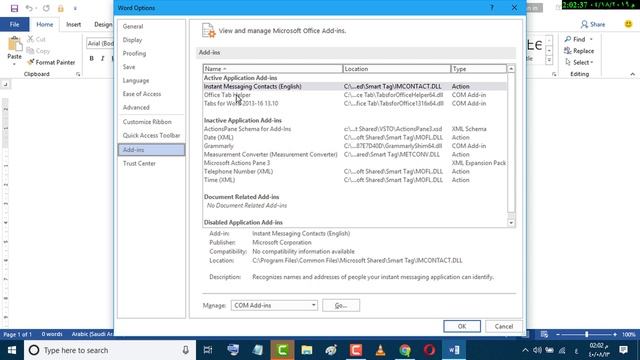Show hidden system tray icons chevron
640x360 pixels.
[x=525, y=350]
